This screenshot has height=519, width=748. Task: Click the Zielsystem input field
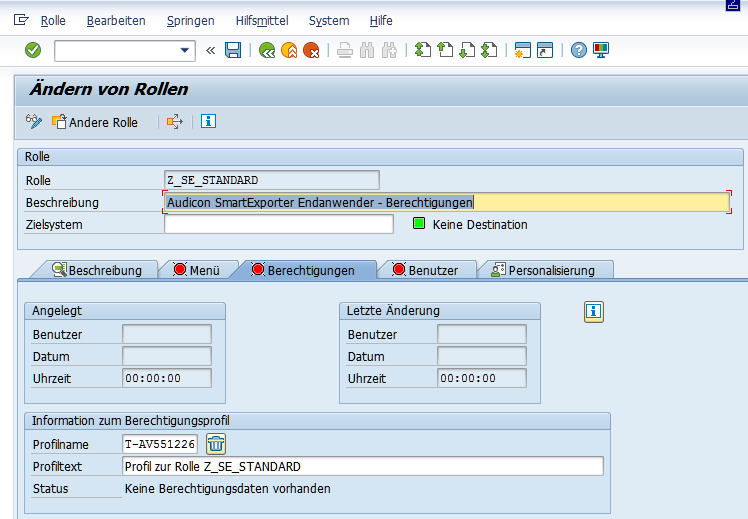[279, 225]
